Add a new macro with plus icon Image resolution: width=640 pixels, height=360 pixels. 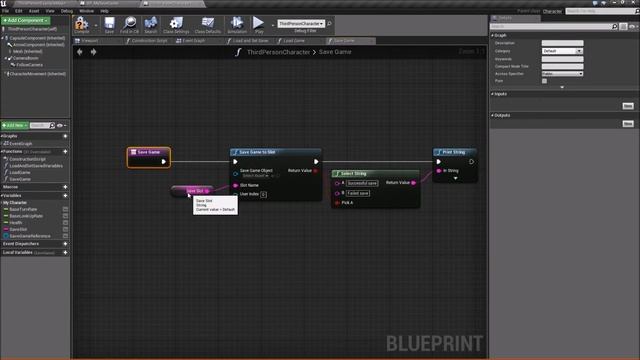(x=65, y=187)
